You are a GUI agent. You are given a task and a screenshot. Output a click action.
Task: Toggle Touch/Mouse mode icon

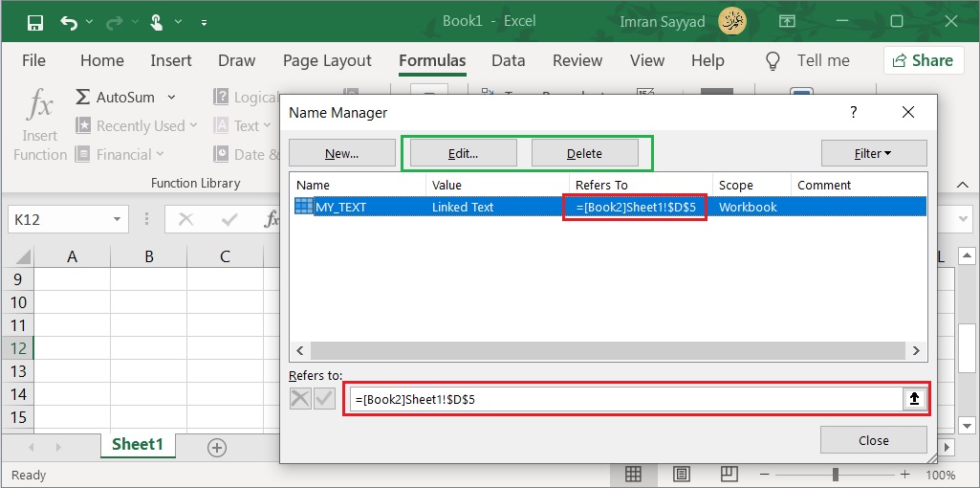coord(157,23)
